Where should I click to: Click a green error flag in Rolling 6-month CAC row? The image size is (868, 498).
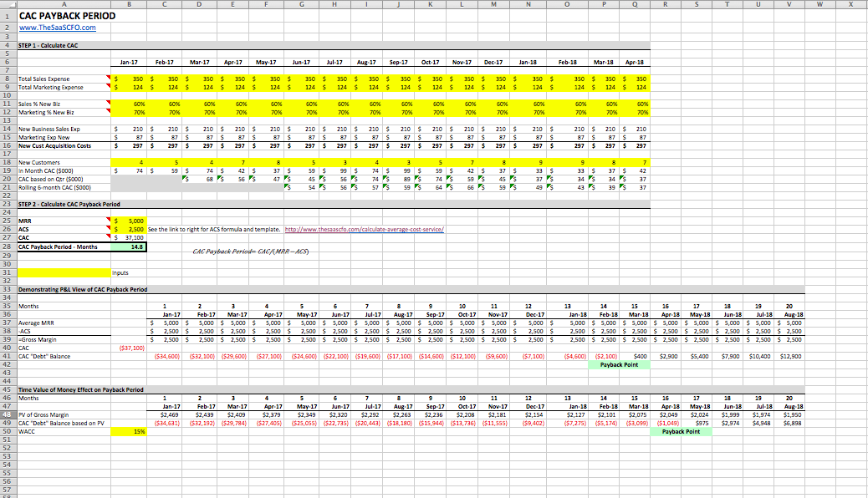[x=287, y=186]
